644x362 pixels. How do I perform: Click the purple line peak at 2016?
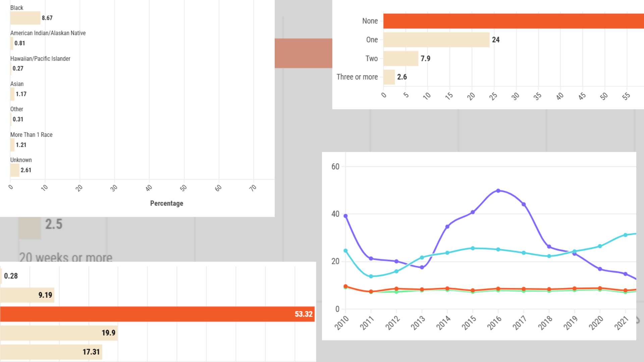pos(498,191)
